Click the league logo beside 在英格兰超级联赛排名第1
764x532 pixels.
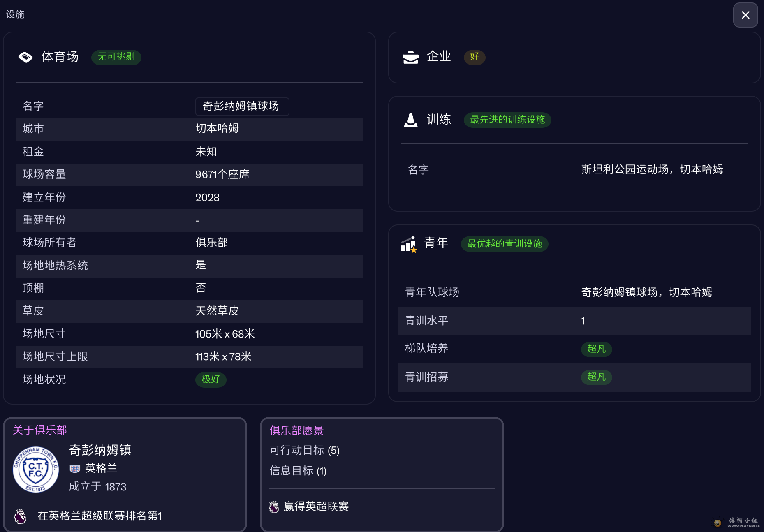tap(21, 516)
